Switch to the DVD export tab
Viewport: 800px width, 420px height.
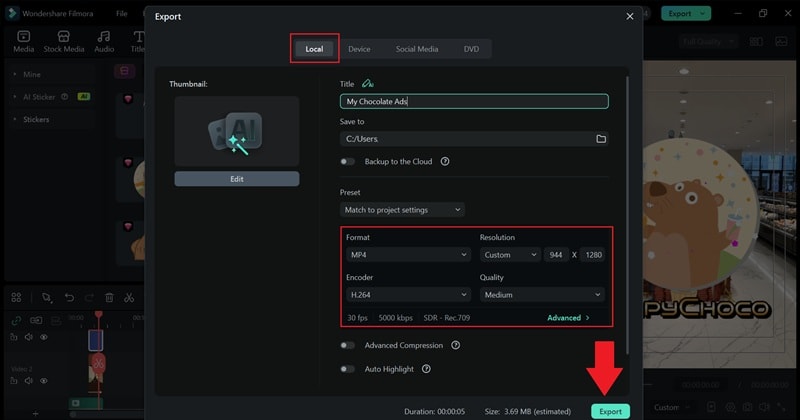pyautogui.click(x=471, y=49)
